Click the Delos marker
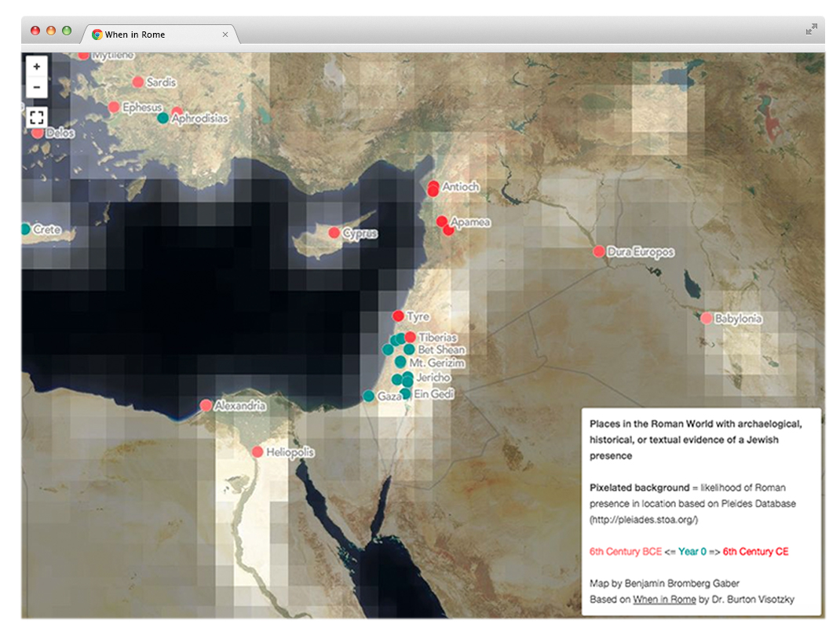840x639 pixels. click(37, 133)
